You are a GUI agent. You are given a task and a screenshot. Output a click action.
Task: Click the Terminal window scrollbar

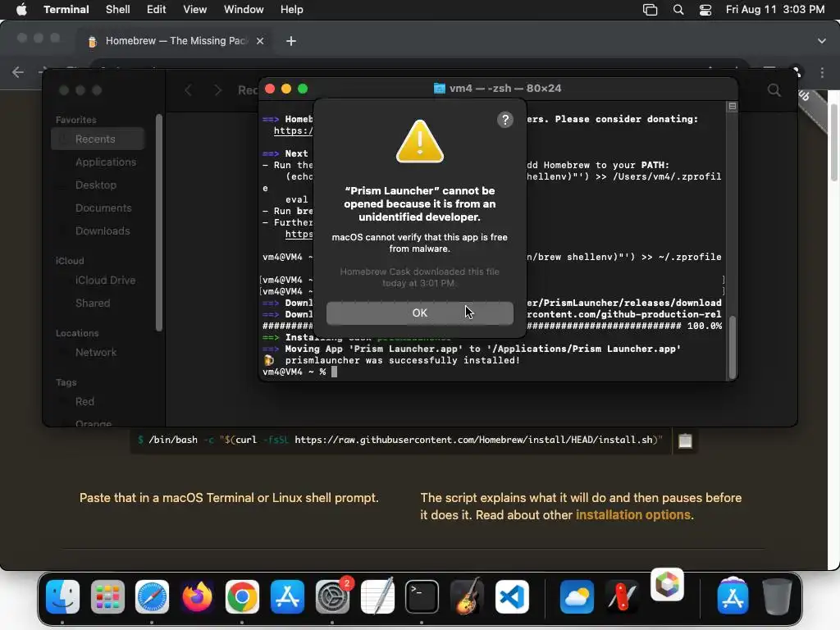[733, 347]
